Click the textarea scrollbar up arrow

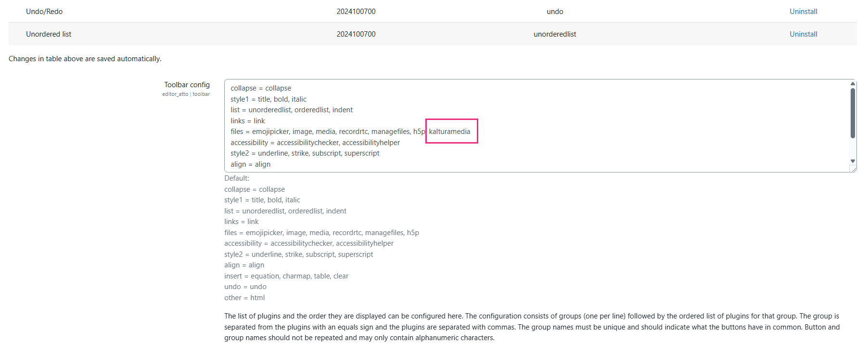pos(853,84)
